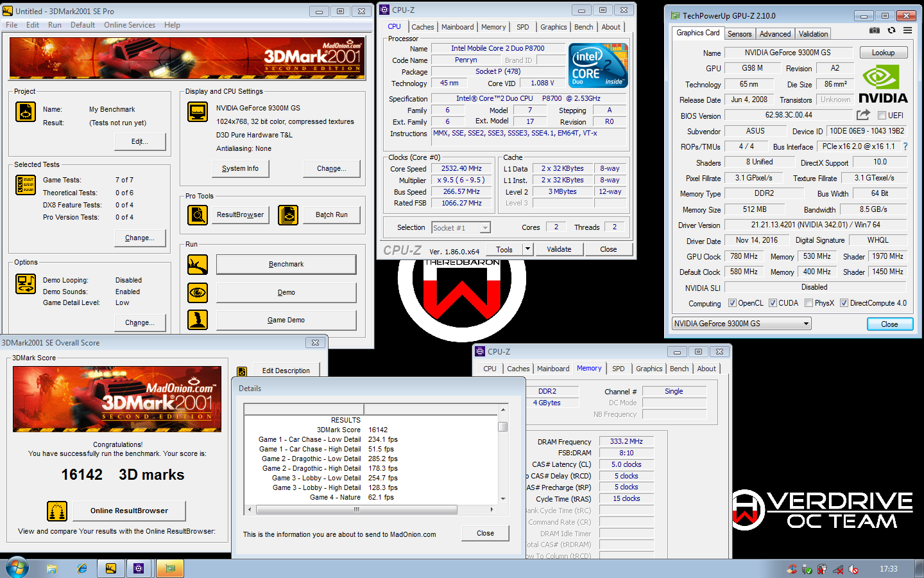924x578 pixels.
Task: Click the Validate button in CPU-Z
Action: pos(559,249)
